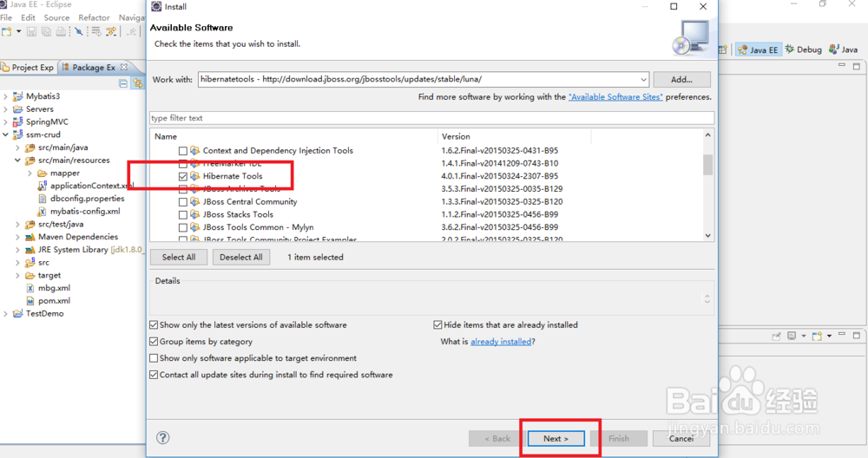This screenshot has height=458, width=868.
Task: Close the Package Explorer tab
Action: click(124, 67)
